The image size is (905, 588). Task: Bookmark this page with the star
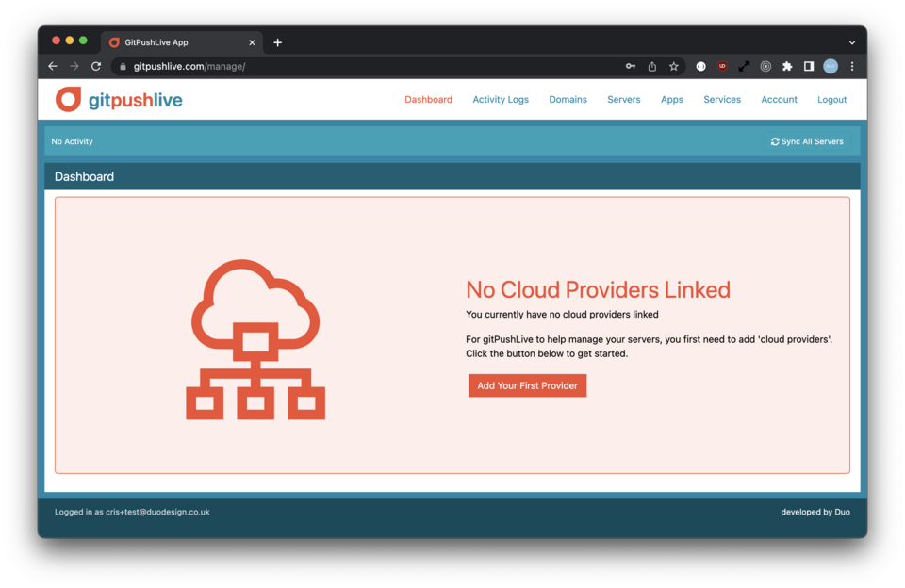[673, 66]
